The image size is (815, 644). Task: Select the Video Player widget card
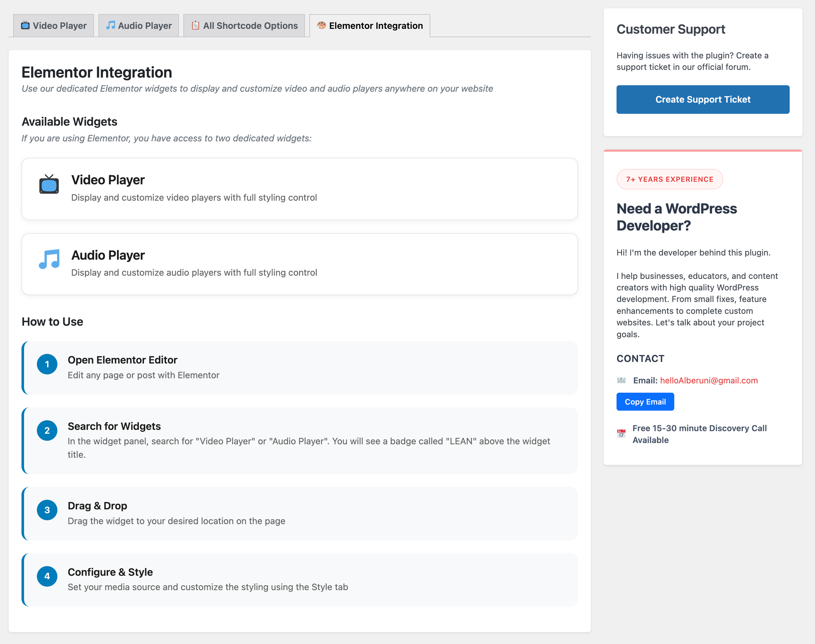[x=299, y=189]
